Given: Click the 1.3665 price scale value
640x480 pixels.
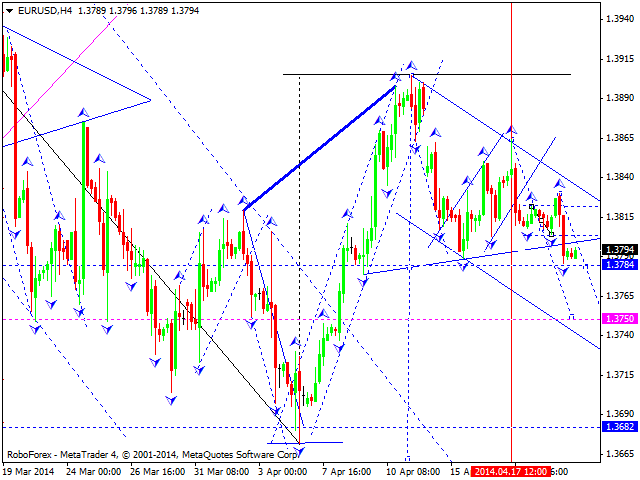Looking at the screenshot, I should (x=620, y=453).
